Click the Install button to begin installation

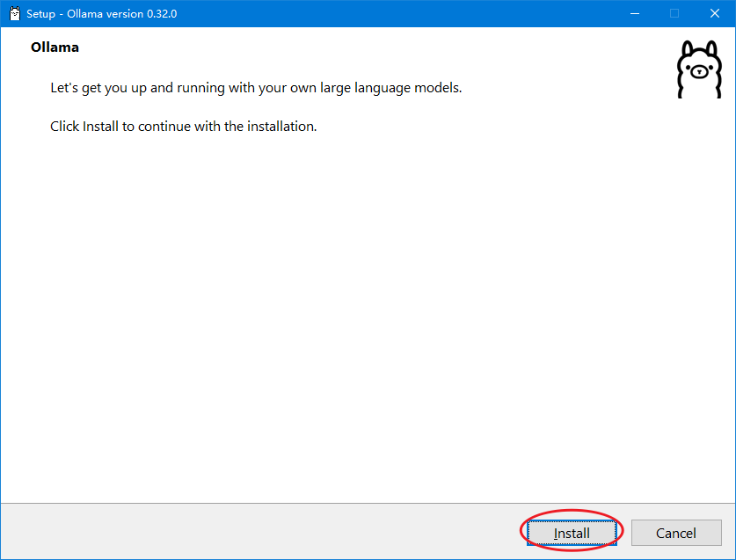tap(572, 533)
